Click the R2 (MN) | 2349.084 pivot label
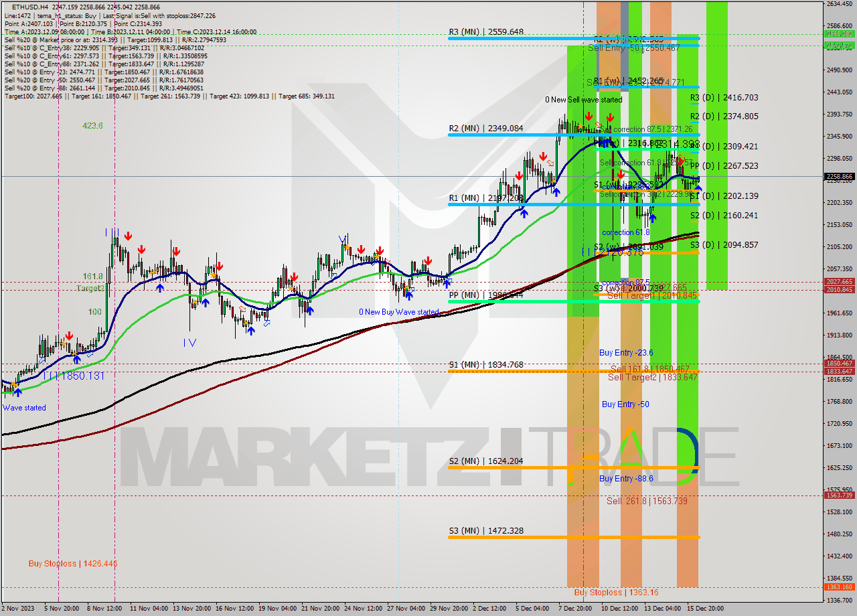The width and height of the screenshot is (857, 616). tap(486, 128)
